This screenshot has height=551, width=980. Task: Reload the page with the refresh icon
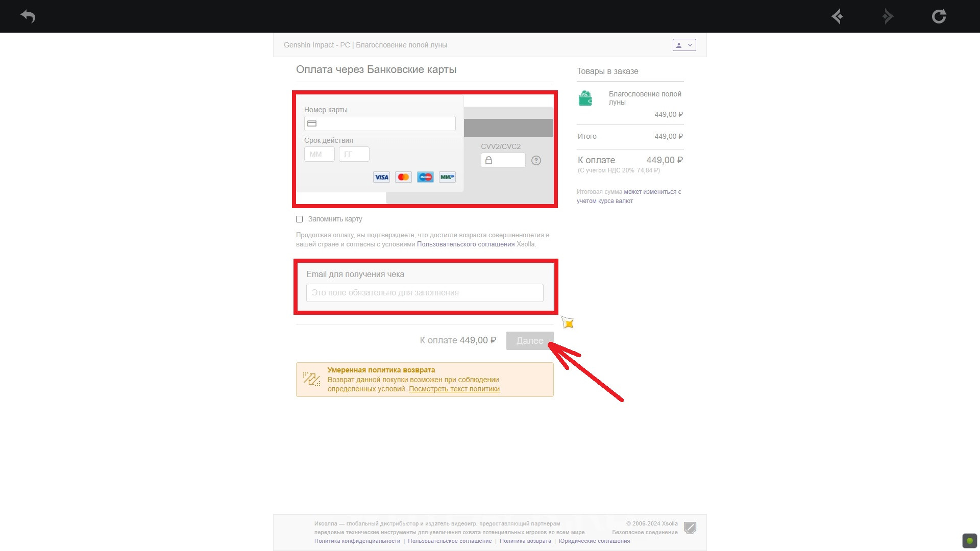tap(939, 16)
